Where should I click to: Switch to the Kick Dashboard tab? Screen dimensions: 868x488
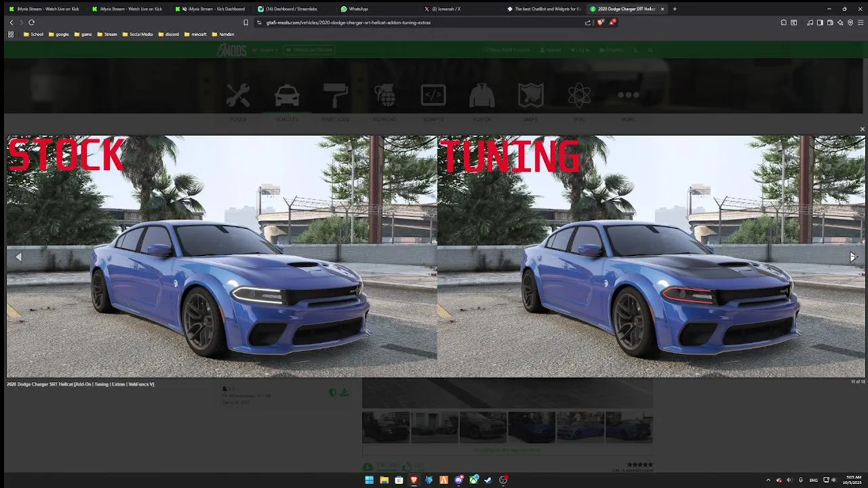point(212,9)
